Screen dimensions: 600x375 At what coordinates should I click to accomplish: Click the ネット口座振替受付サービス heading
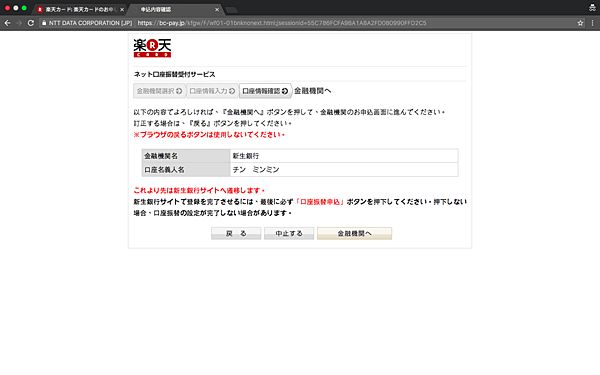coord(174,74)
